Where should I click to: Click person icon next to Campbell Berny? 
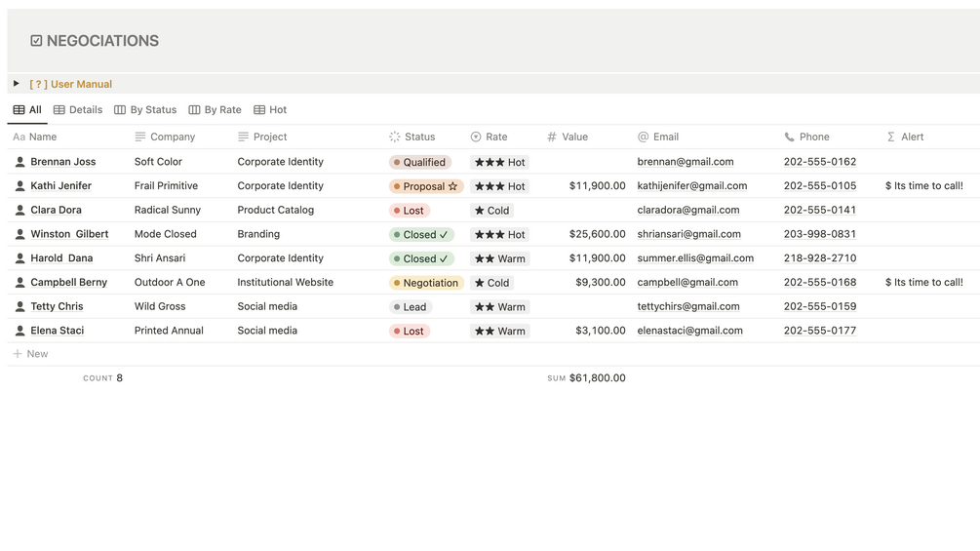[x=20, y=283]
